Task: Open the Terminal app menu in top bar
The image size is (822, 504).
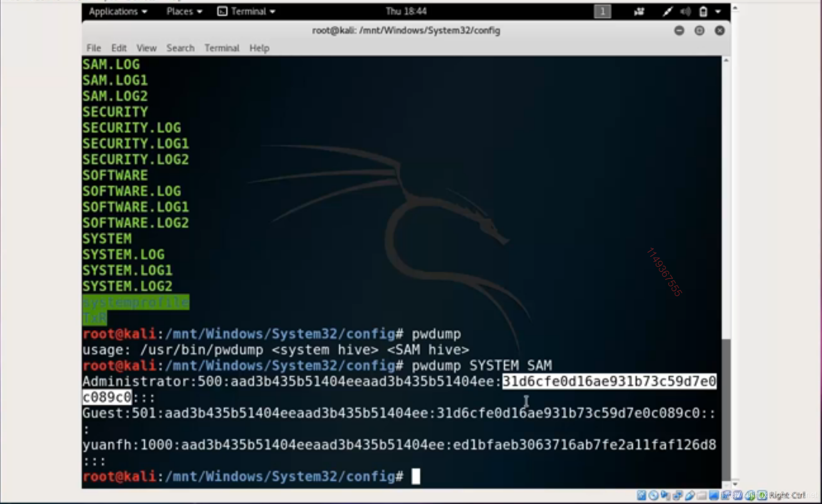Action: (x=246, y=11)
